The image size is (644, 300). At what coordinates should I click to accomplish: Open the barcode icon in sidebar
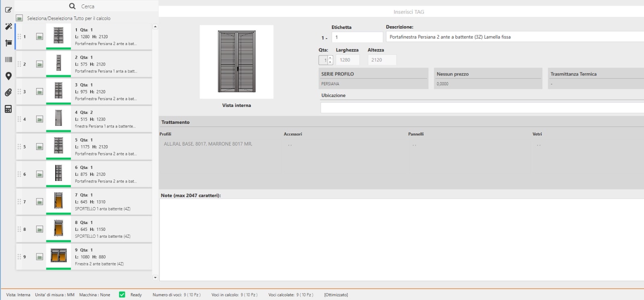click(8, 60)
